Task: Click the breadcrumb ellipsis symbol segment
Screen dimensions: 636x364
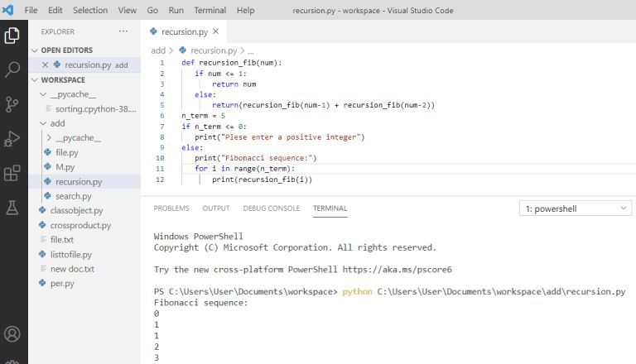Action: 251,50
